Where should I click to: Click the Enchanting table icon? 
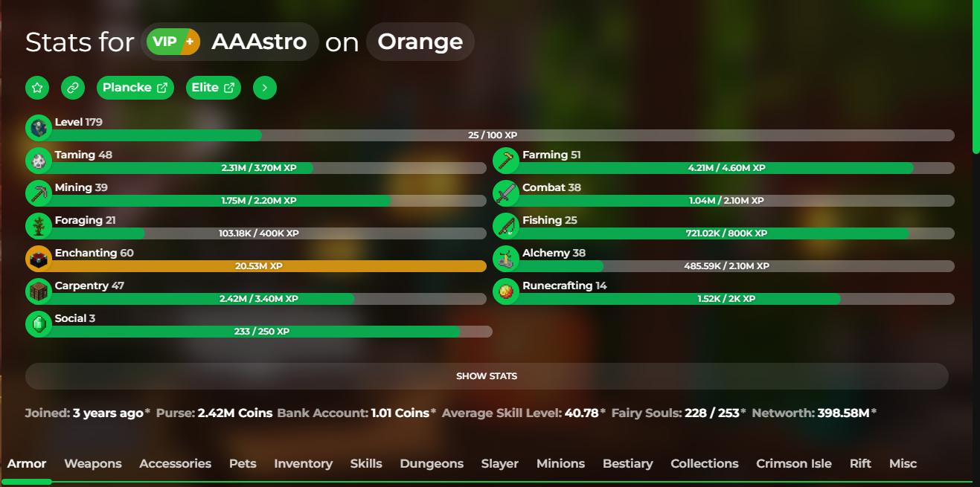(x=39, y=259)
